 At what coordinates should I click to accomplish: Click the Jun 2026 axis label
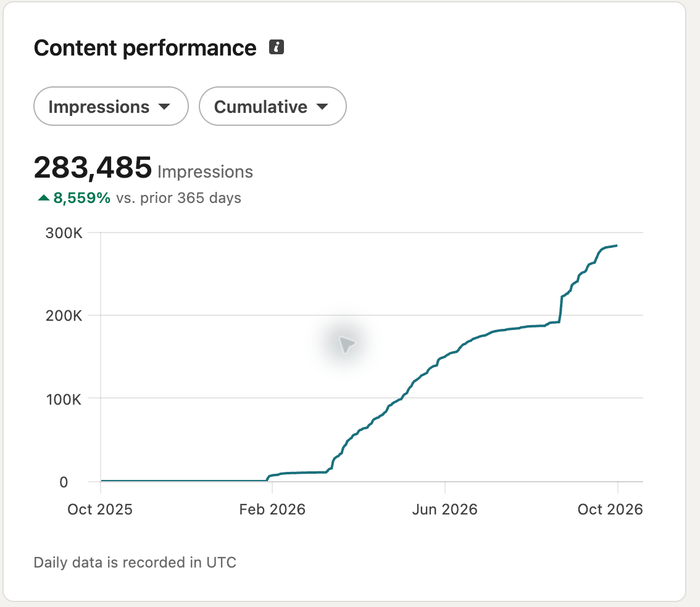(x=444, y=510)
